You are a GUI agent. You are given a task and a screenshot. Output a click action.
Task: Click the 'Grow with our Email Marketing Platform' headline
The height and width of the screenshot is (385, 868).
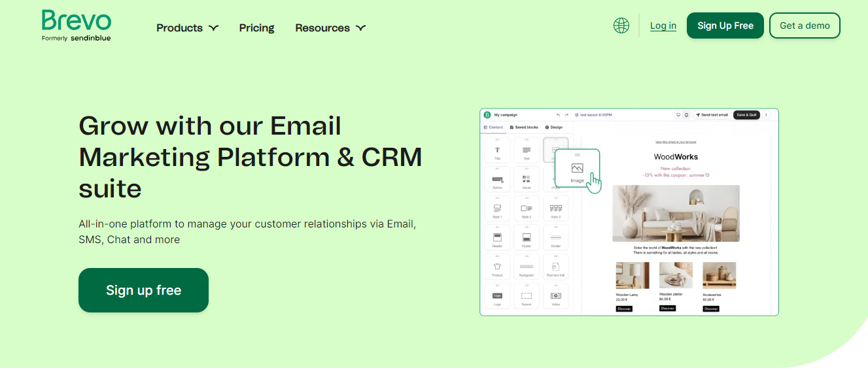point(251,157)
